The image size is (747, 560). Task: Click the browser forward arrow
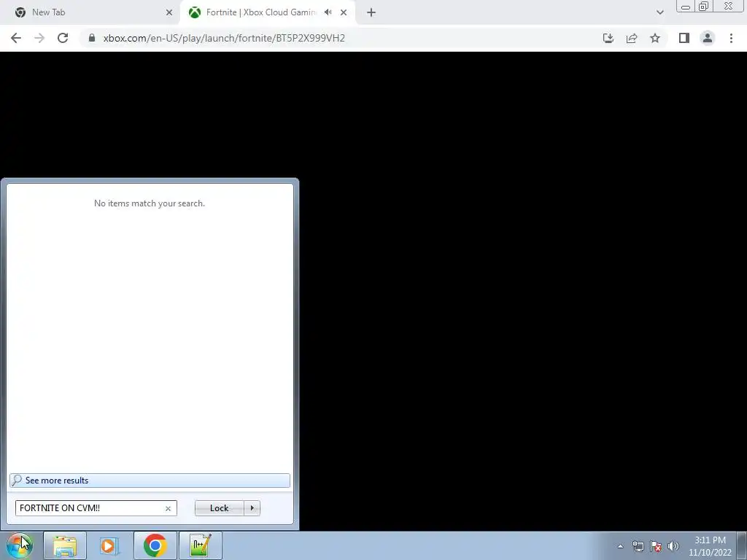click(x=39, y=38)
